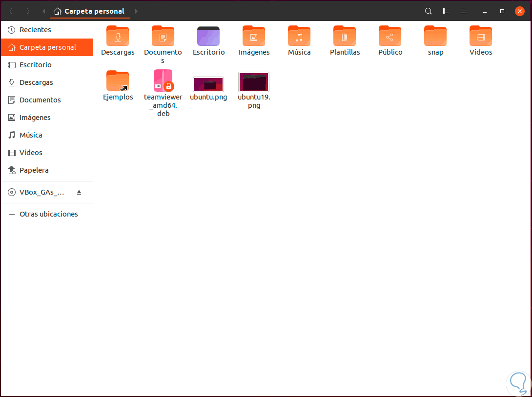
Task: Minimize the file manager window
Action: coord(485,11)
